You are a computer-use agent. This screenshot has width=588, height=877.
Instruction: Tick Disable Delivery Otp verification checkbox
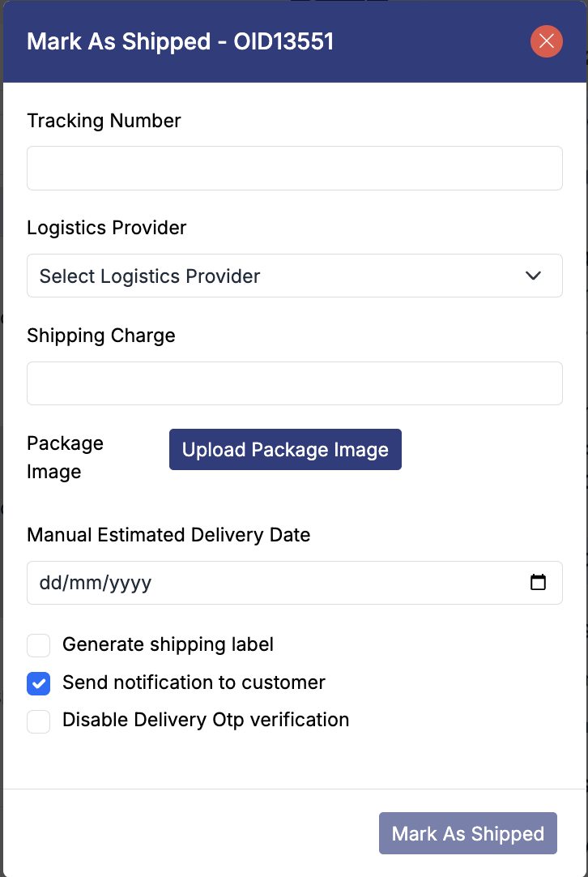[x=39, y=721]
